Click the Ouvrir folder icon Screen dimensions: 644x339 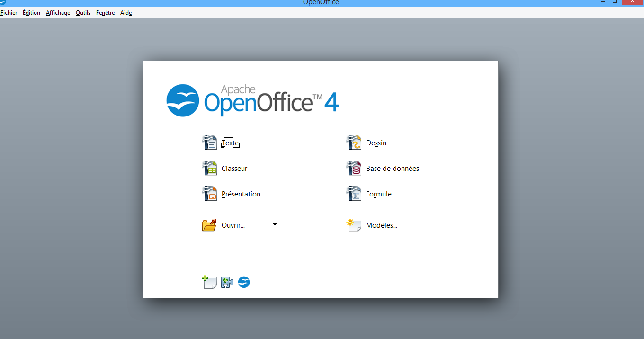[x=209, y=225]
